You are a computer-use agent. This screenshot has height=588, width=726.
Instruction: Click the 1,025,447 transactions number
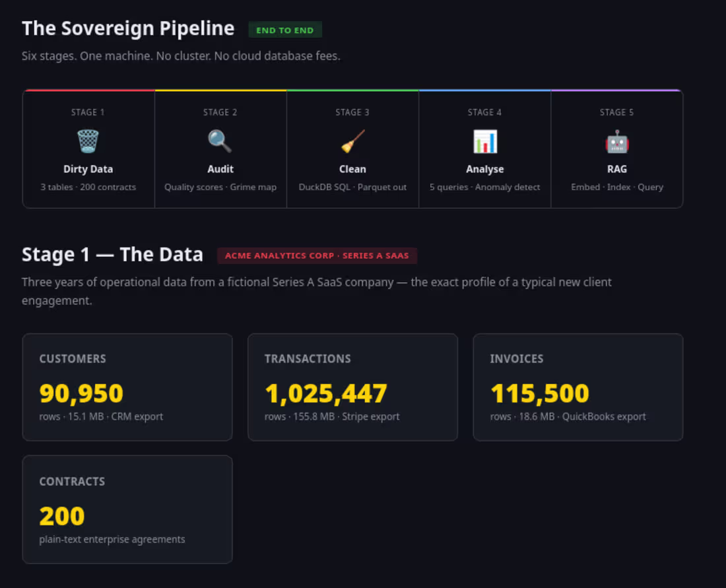(x=326, y=393)
